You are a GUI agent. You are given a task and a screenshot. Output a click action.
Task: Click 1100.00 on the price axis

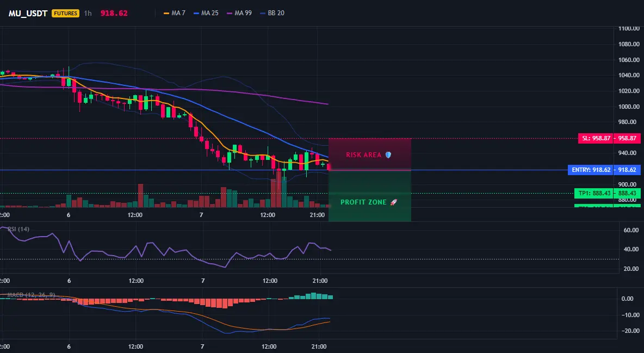click(629, 29)
